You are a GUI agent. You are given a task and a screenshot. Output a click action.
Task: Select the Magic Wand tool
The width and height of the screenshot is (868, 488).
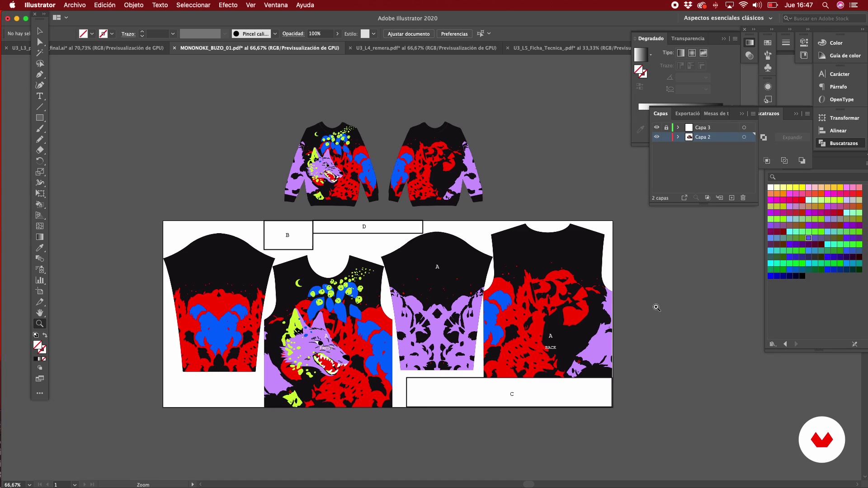(x=40, y=52)
